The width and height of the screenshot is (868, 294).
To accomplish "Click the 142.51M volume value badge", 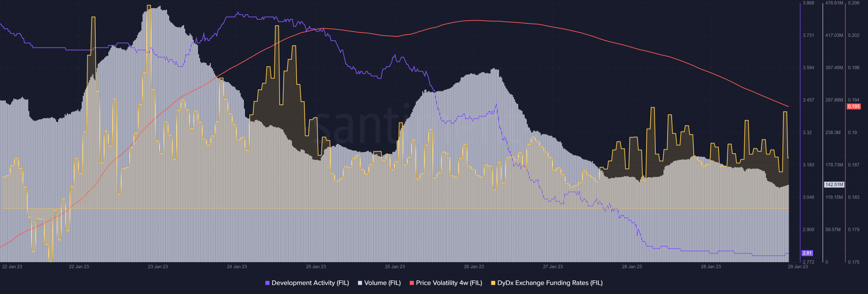I will 834,184.
